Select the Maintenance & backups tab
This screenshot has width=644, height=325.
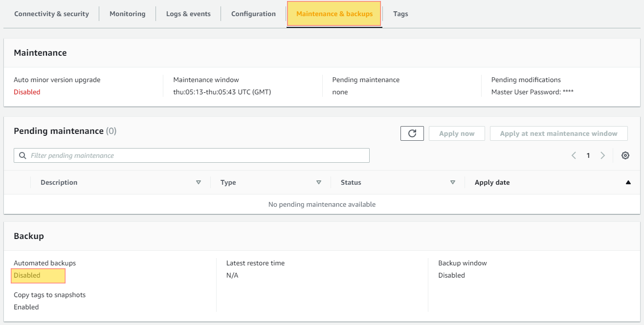pyautogui.click(x=334, y=14)
